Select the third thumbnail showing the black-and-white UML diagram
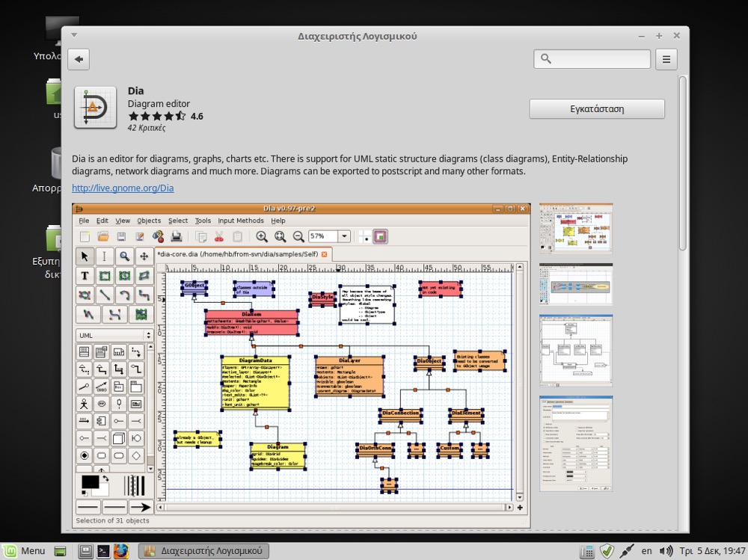Viewport: 748px width, 560px height. [x=576, y=351]
